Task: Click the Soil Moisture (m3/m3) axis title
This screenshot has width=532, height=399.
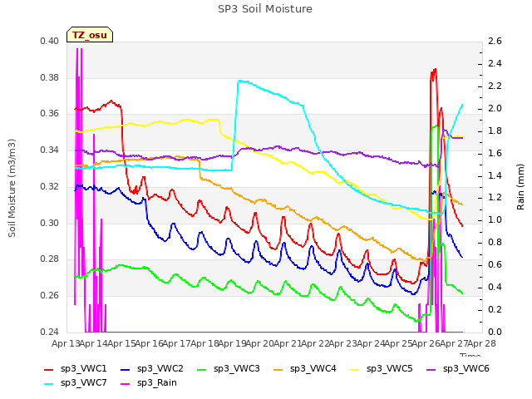Action: pos(12,188)
